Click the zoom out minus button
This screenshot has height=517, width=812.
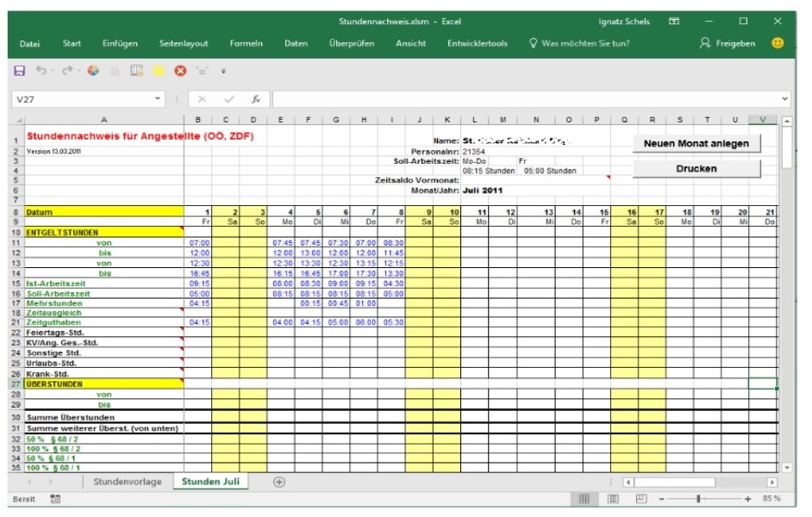661,500
